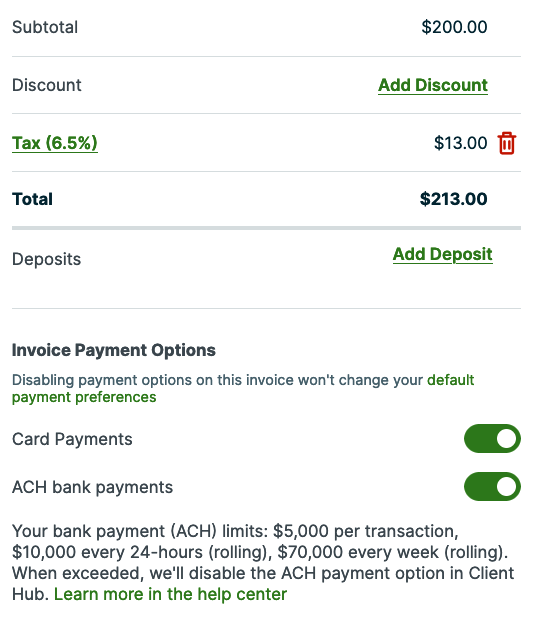
Task: Select the $213.00 total amount
Action: tap(454, 199)
